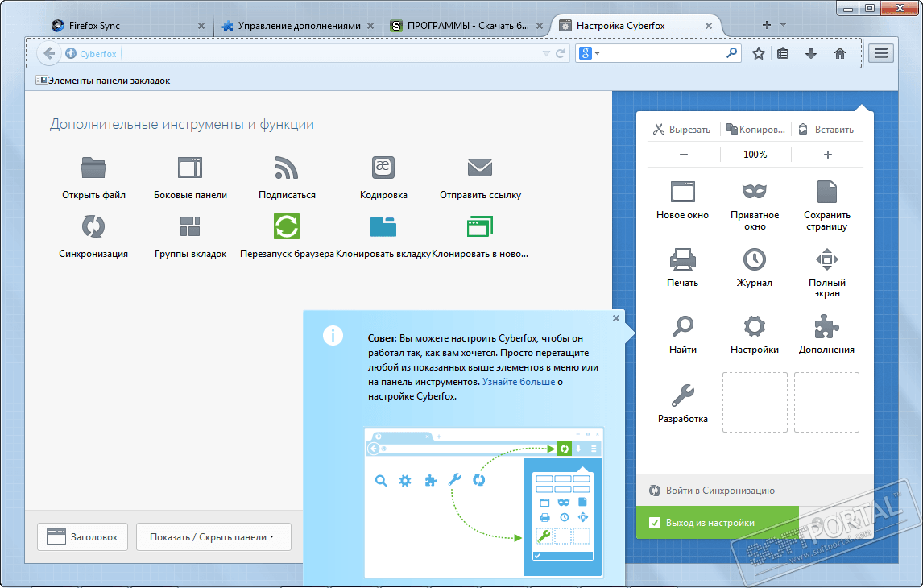The width and height of the screenshot is (923, 588).
Task: Click the downloads arrow toolbar icon
Action: (811, 53)
